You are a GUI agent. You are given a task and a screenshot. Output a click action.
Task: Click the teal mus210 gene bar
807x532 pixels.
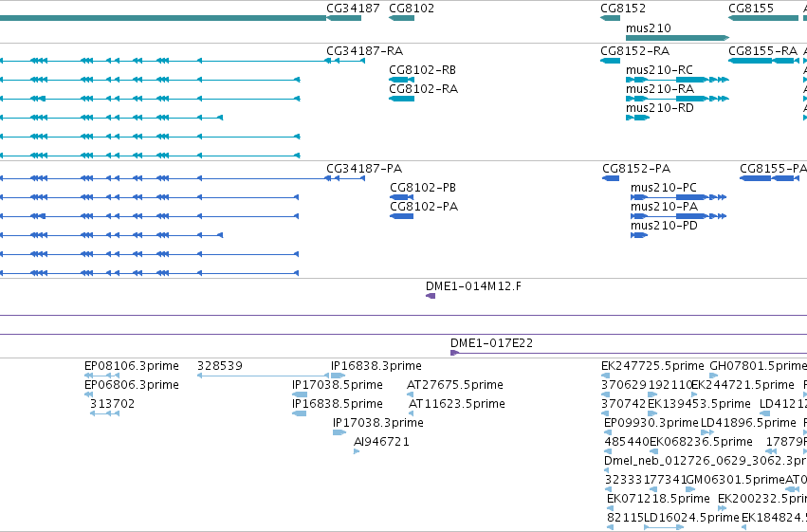click(x=677, y=38)
